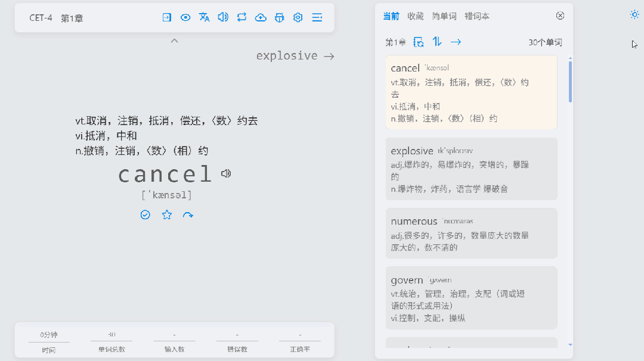The height and width of the screenshot is (361, 644).
Task: Toggle translation display with the XA icon
Action: pyautogui.click(x=205, y=17)
